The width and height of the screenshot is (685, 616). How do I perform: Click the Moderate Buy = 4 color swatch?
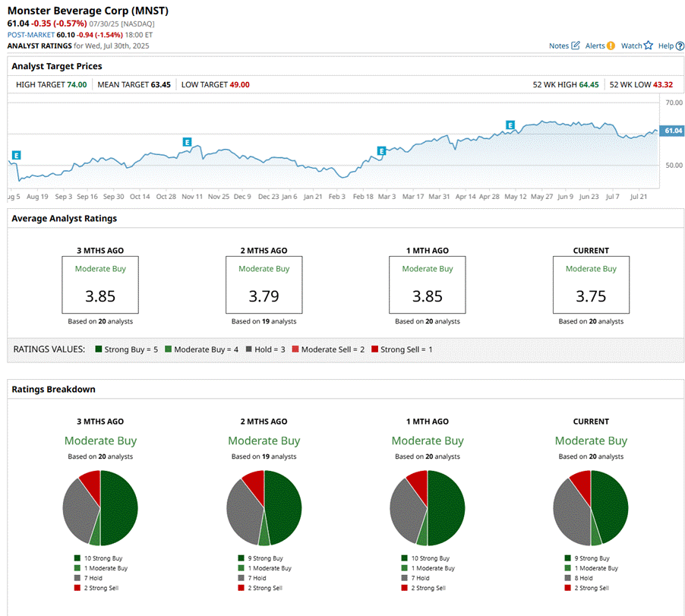tap(168, 349)
